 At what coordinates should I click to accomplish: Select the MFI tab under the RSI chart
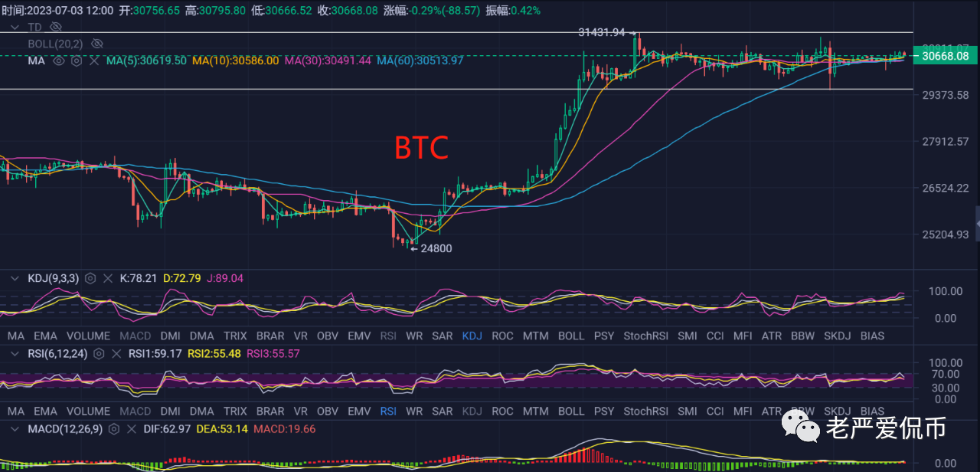point(743,411)
